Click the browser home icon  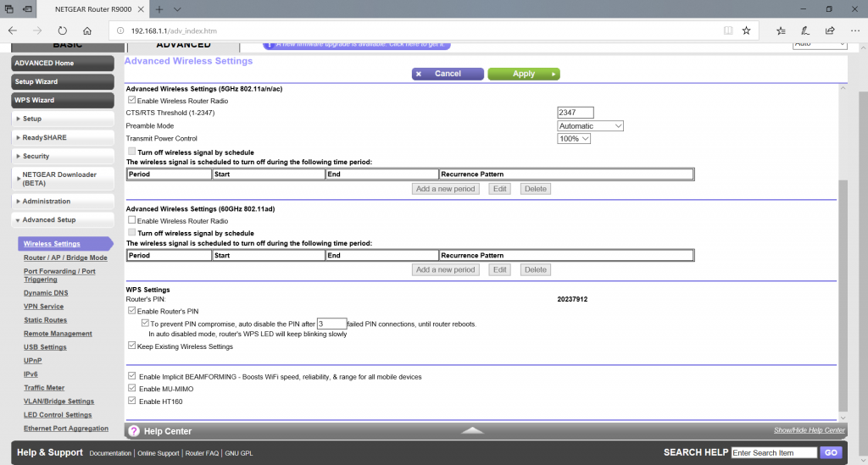(x=88, y=30)
